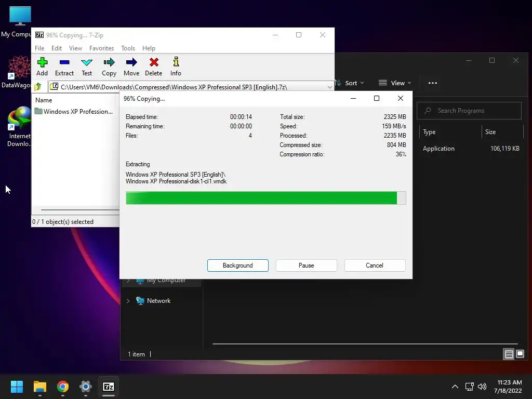Go up one folder level in 7-Zip
The width and height of the screenshot is (532, 399).
click(38, 87)
